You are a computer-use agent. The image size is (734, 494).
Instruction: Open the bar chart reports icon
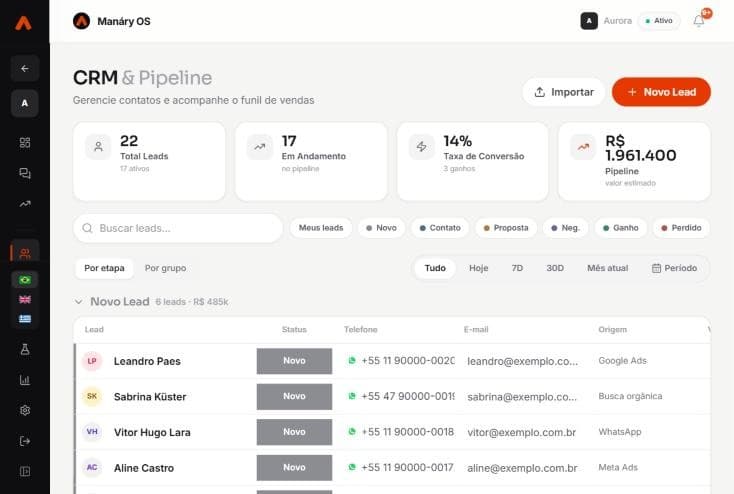25,380
